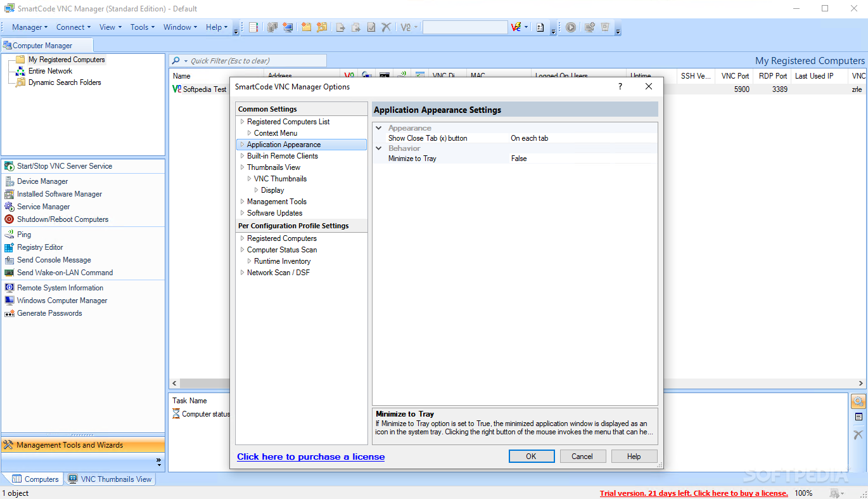
Task: Click the add monitor toolbar icon
Action: point(589,27)
